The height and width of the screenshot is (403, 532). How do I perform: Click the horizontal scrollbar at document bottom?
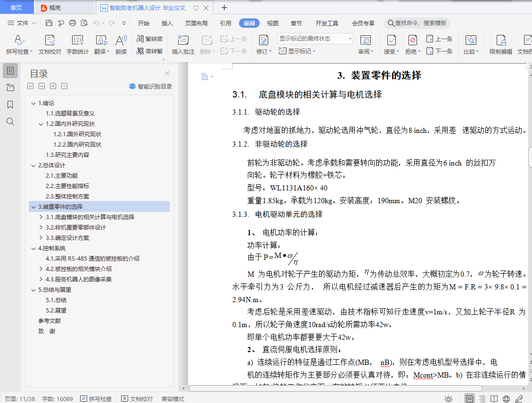335,388
